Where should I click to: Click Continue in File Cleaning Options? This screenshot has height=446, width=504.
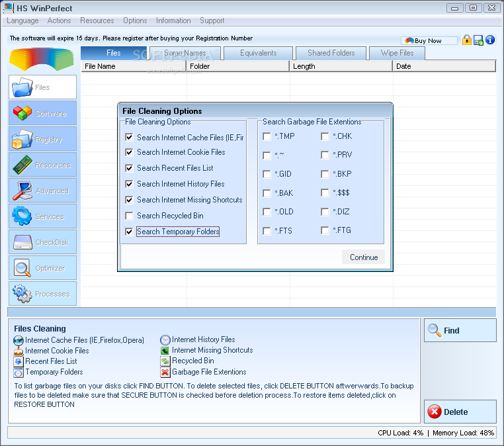tap(364, 257)
